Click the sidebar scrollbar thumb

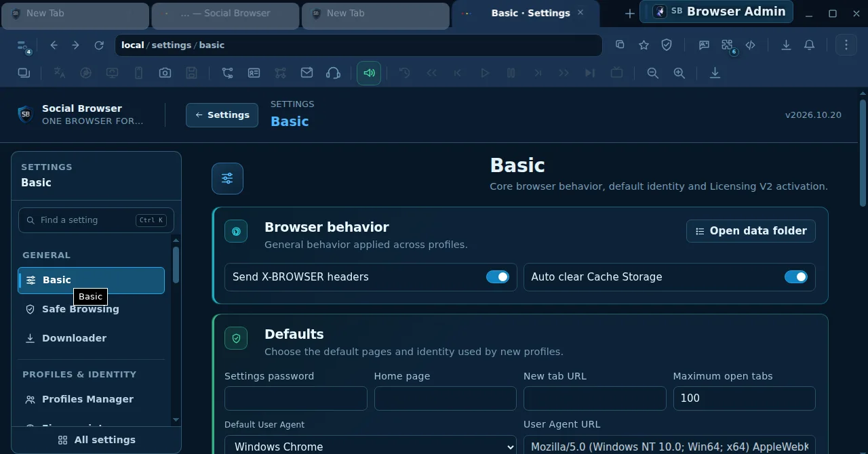(x=176, y=265)
